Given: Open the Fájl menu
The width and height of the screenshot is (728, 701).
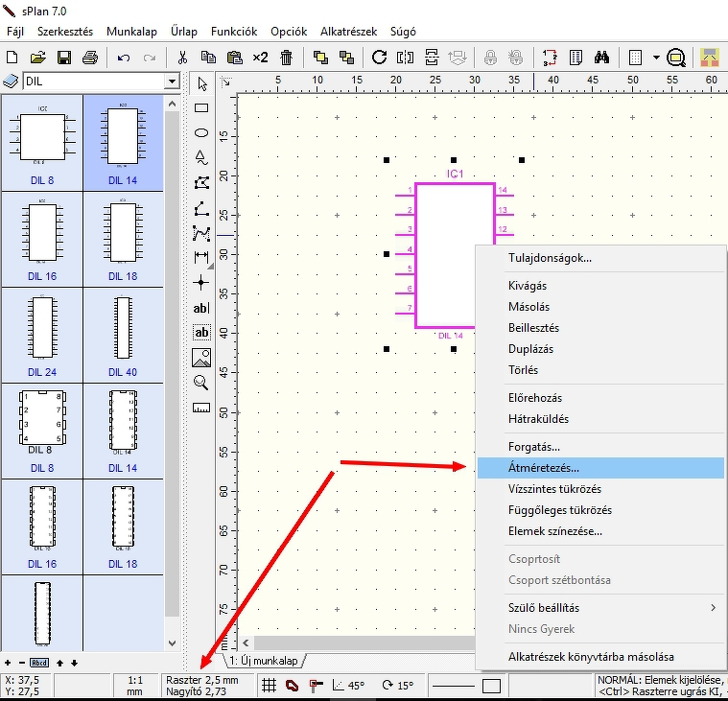Looking at the screenshot, I should 15,32.
